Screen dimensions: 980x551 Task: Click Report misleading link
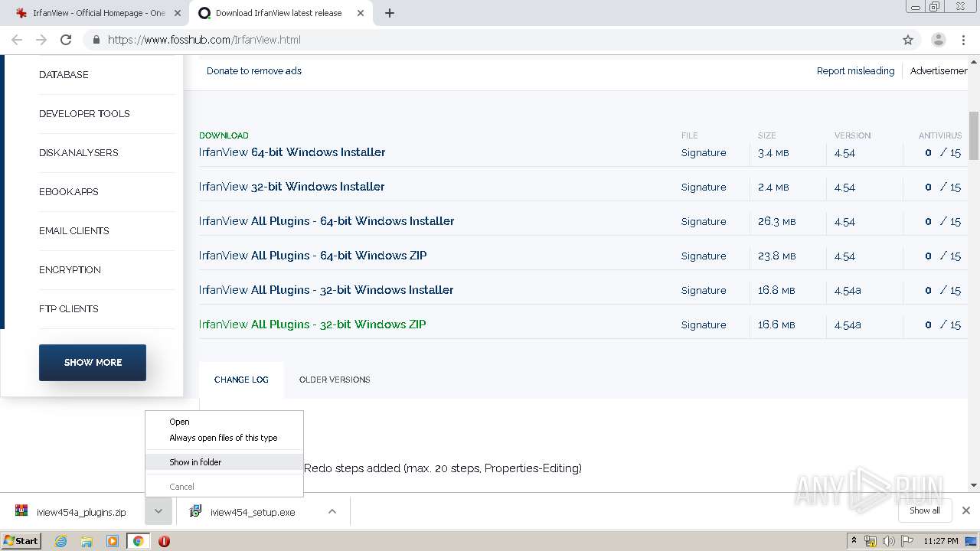pyautogui.click(x=855, y=71)
